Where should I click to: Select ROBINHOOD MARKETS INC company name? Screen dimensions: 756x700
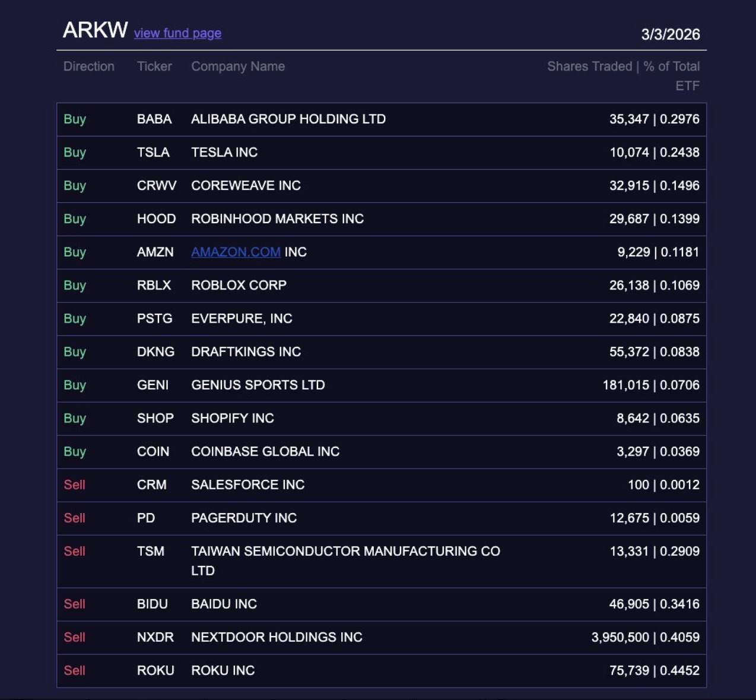click(277, 219)
